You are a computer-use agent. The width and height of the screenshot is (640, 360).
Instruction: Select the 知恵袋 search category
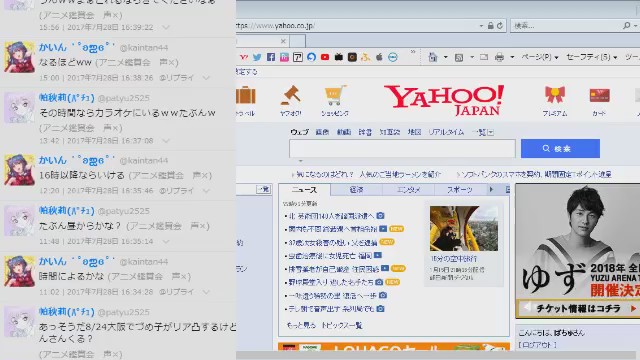(x=389, y=132)
